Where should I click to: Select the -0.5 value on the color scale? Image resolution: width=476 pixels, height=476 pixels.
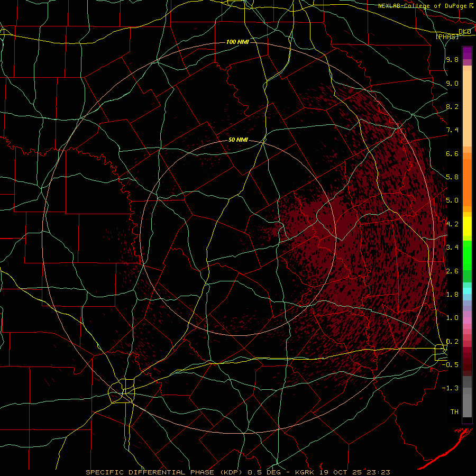tap(450, 365)
